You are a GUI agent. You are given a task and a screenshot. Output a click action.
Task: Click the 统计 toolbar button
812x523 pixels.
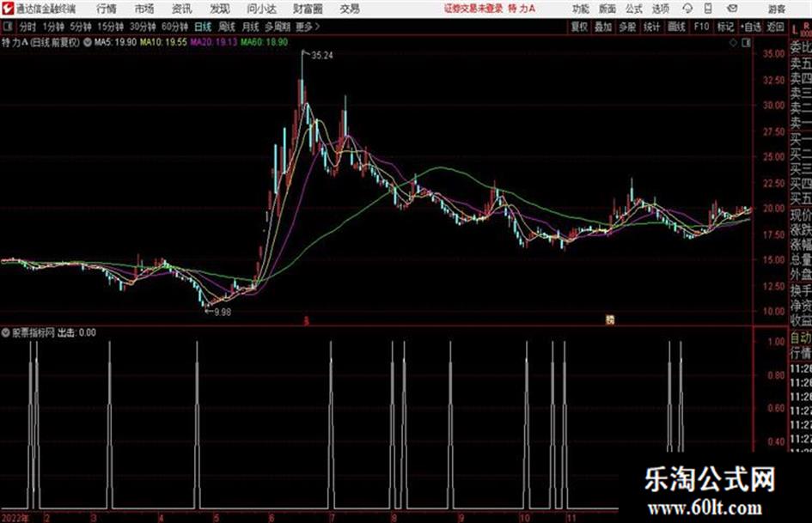[652, 27]
